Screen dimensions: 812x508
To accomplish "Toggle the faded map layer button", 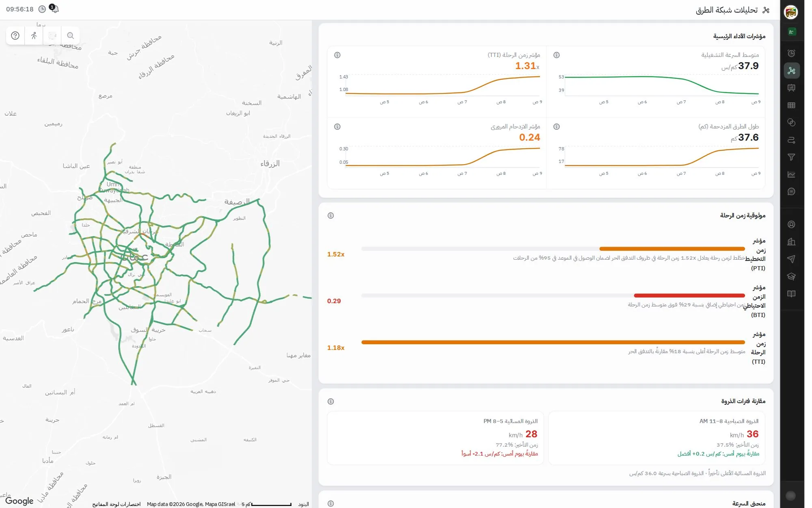I will point(52,36).
